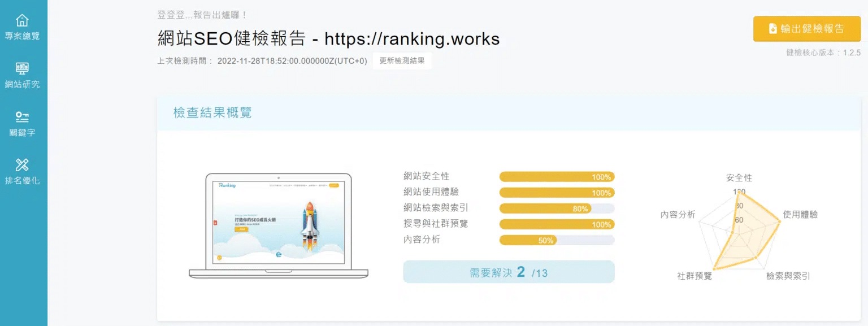Select 使用體驗 axis label on radar chart
The width and height of the screenshot is (868, 326).
pos(800,215)
